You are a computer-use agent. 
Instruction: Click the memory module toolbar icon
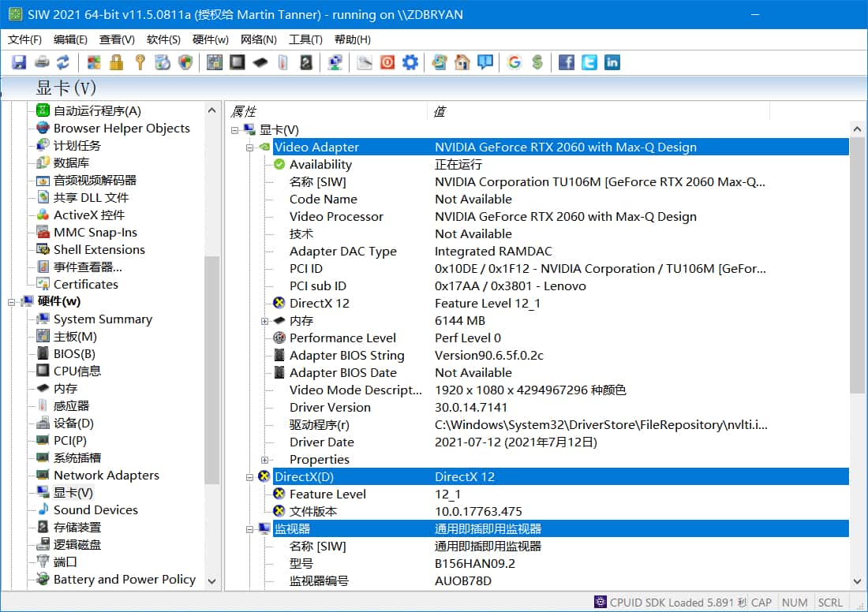click(260, 62)
